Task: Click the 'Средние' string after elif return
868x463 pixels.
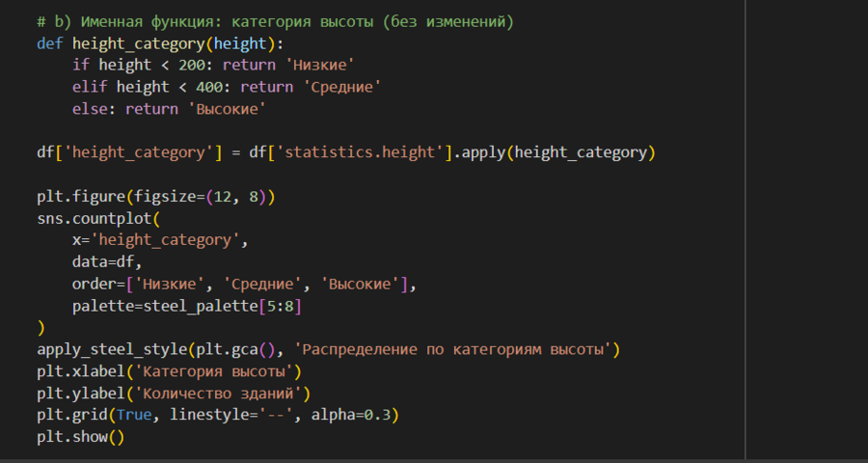Action: 339,87
